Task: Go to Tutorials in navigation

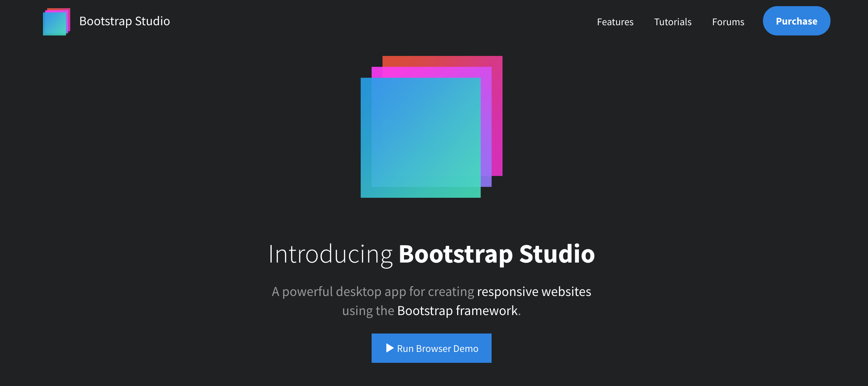Action: click(672, 22)
